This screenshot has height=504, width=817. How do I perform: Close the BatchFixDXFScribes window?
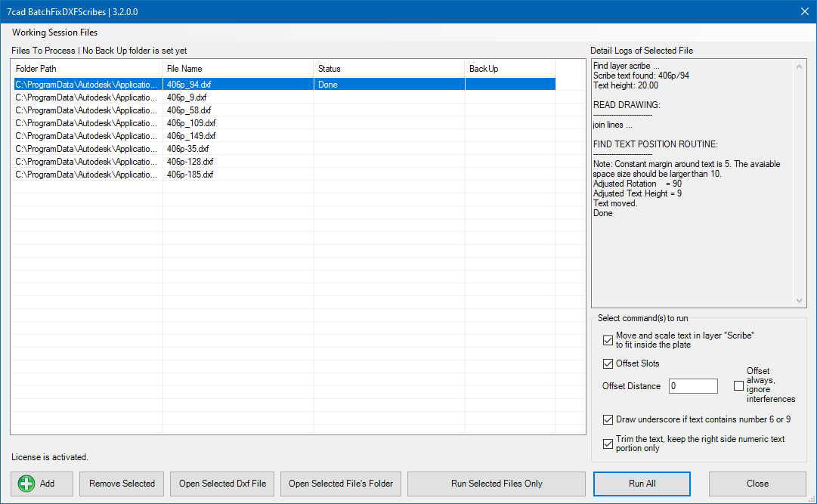point(804,11)
